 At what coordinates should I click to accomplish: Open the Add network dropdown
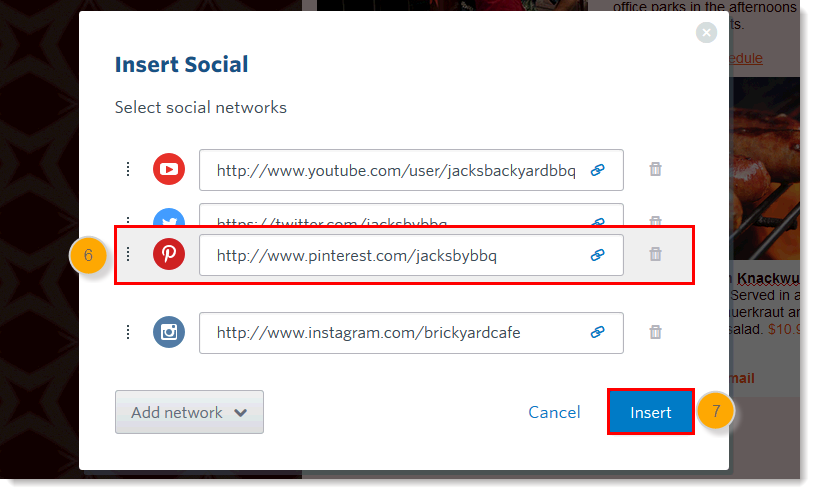pyautogui.click(x=189, y=412)
